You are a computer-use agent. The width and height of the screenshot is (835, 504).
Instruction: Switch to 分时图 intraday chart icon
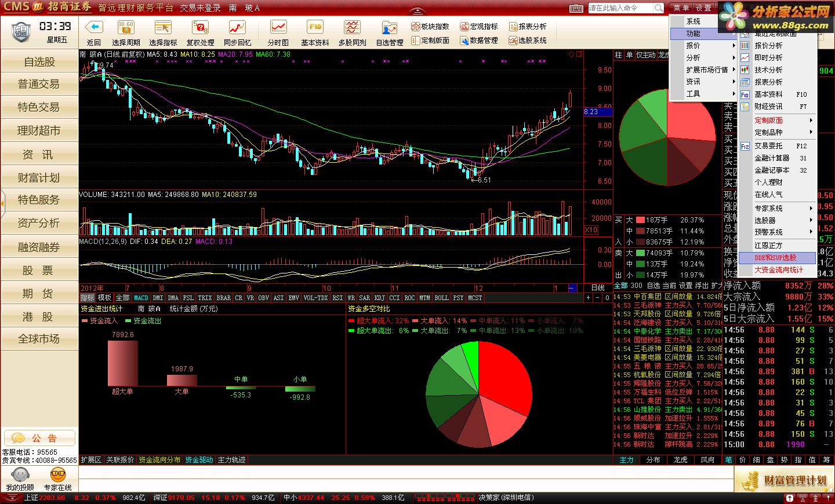click(278, 28)
